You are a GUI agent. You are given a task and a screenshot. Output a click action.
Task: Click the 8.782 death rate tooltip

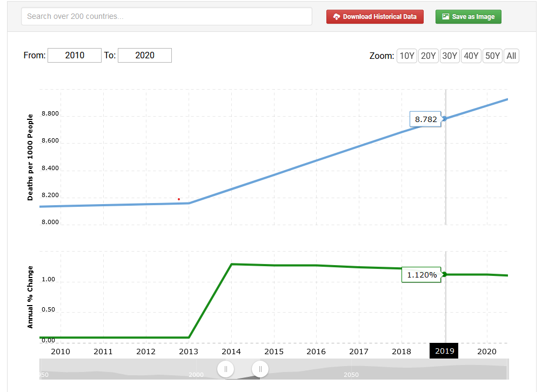click(x=426, y=119)
